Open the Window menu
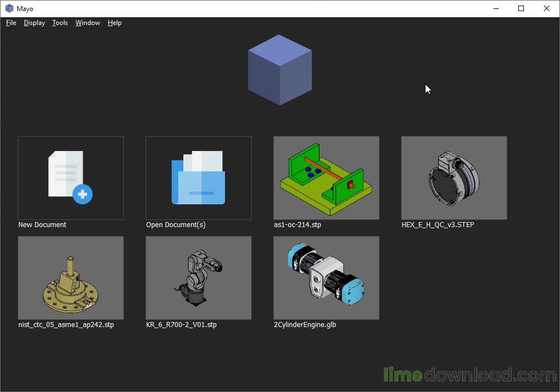 pos(88,23)
